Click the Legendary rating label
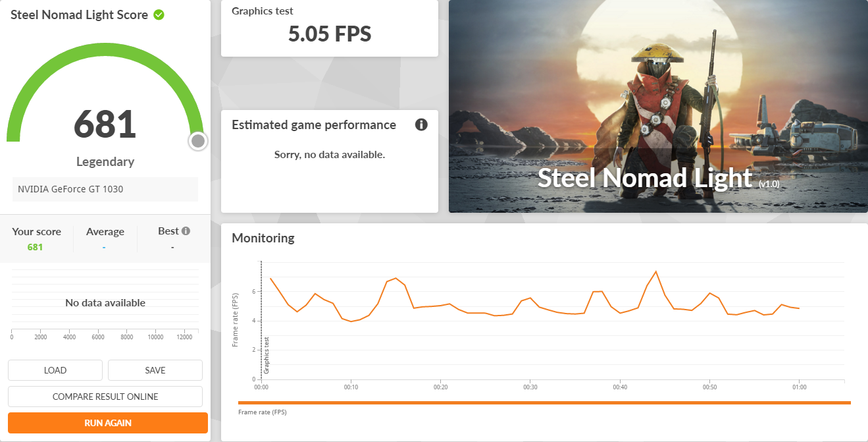Screen dimensions: 868x442 (105, 161)
